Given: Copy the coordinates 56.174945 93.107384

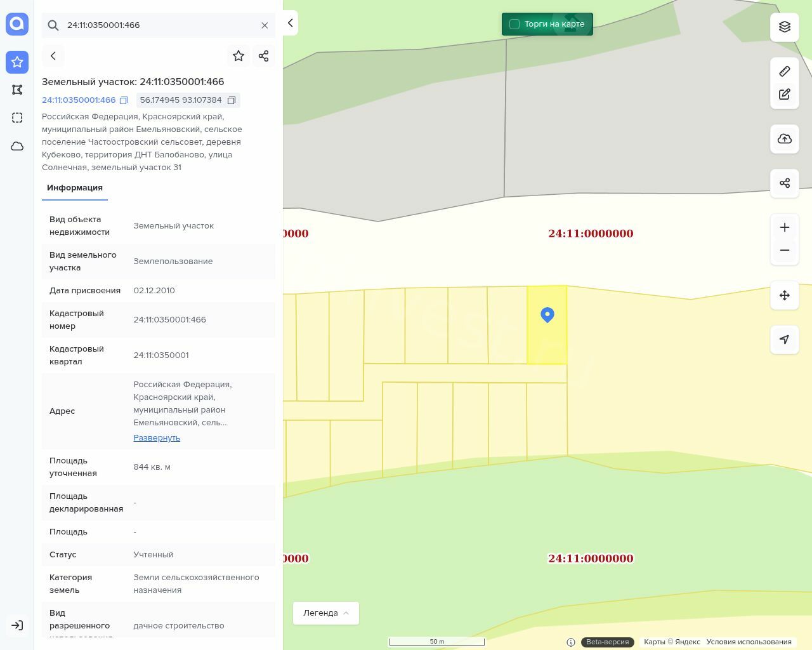Looking at the screenshot, I should (232, 100).
